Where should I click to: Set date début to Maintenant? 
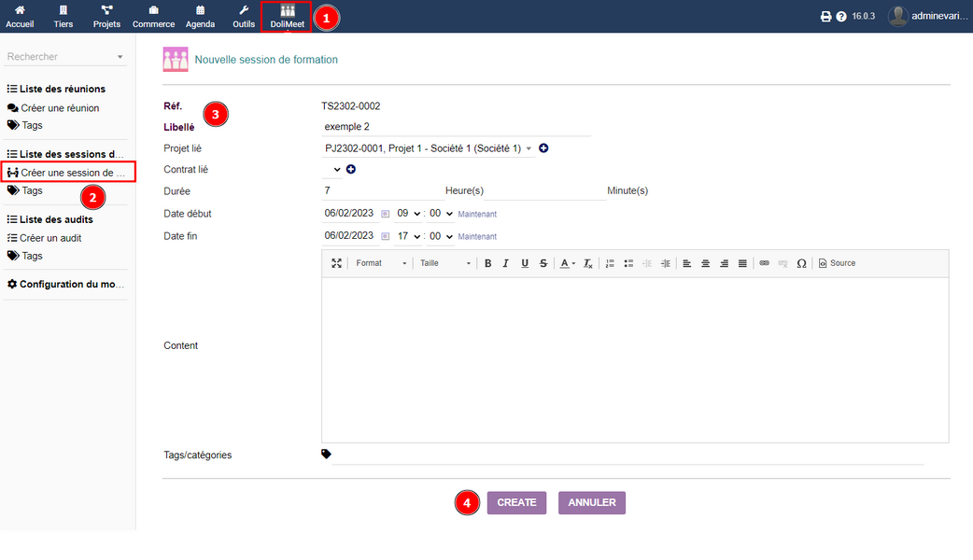[477, 215]
